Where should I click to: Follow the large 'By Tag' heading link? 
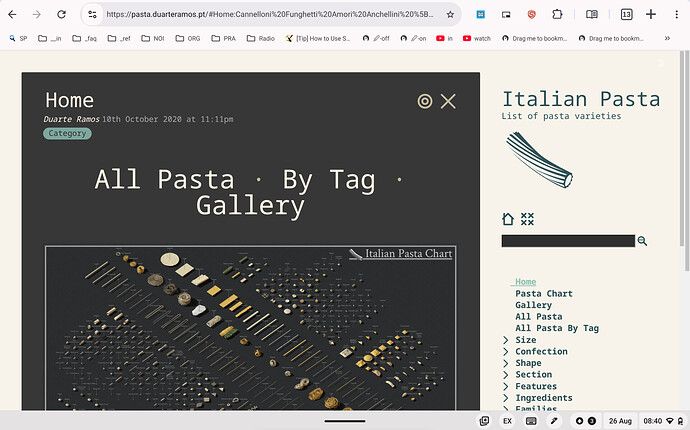[x=329, y=180]
